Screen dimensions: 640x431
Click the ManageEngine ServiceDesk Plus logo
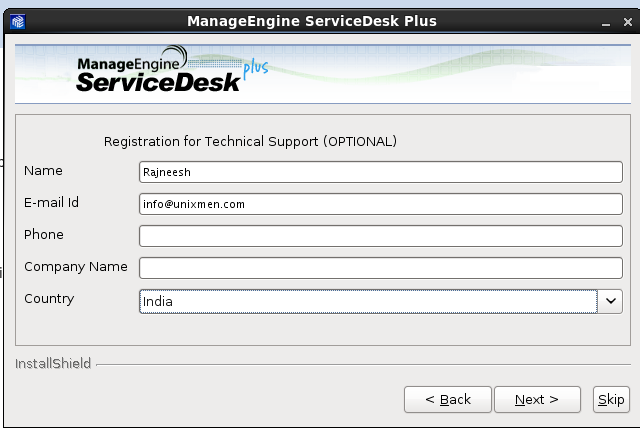(172, 69)
